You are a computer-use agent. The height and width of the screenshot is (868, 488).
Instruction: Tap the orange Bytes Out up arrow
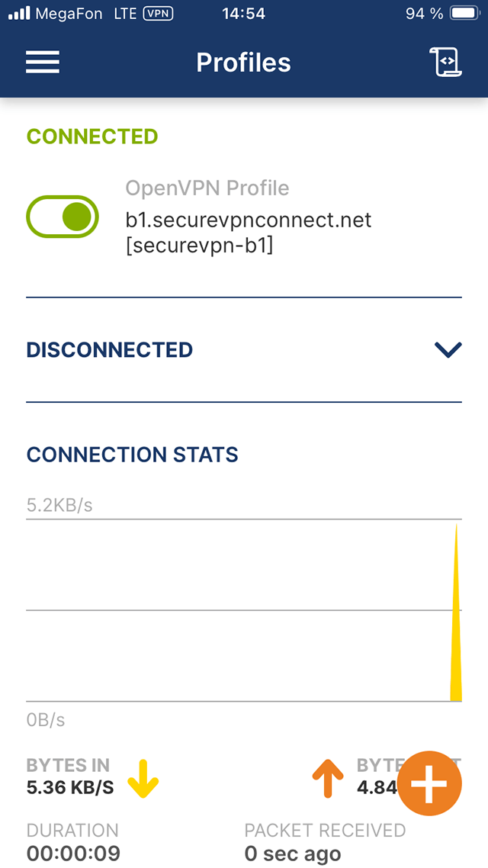coord(328,778)
